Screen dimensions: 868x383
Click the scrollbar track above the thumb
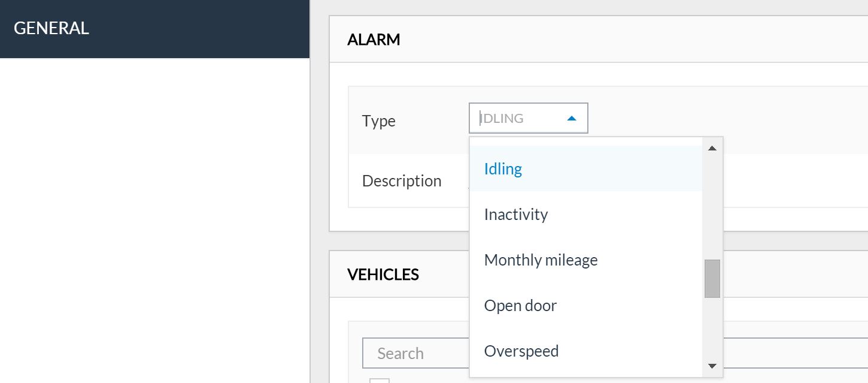coord(712,204)
